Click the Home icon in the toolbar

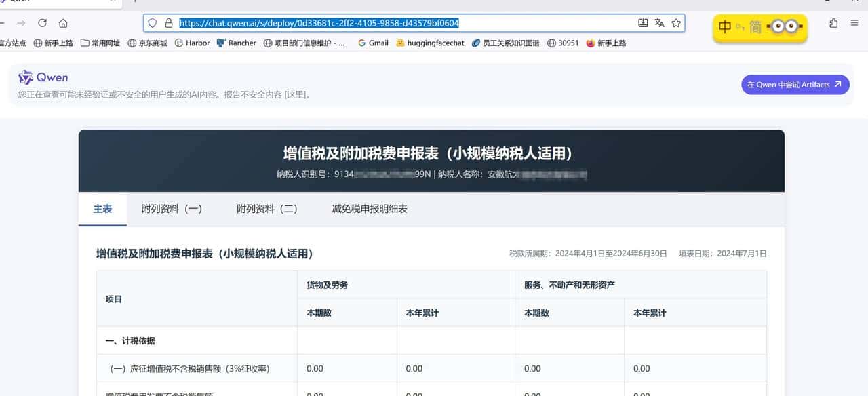coord(64,22)
